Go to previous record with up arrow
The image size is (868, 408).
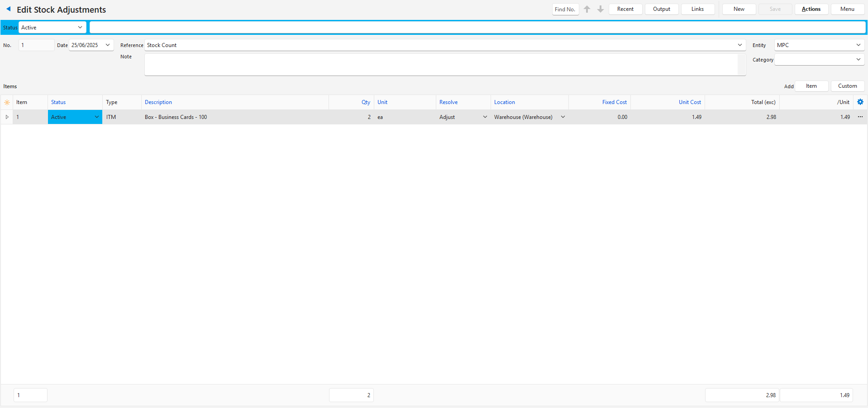point(587,9)
